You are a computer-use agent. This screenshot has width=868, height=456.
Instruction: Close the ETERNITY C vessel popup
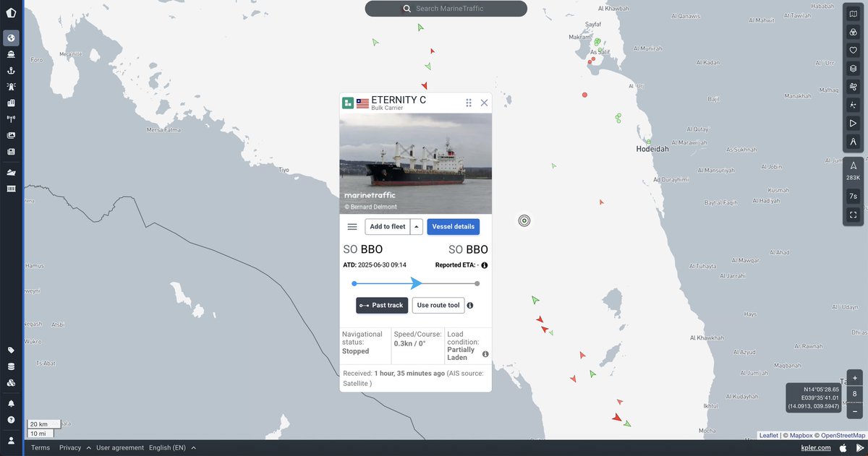coord(485,103)
